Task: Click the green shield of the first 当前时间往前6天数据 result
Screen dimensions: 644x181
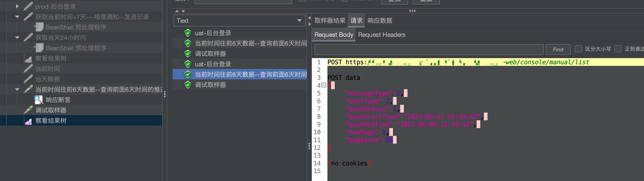Action: pos(188,43)
